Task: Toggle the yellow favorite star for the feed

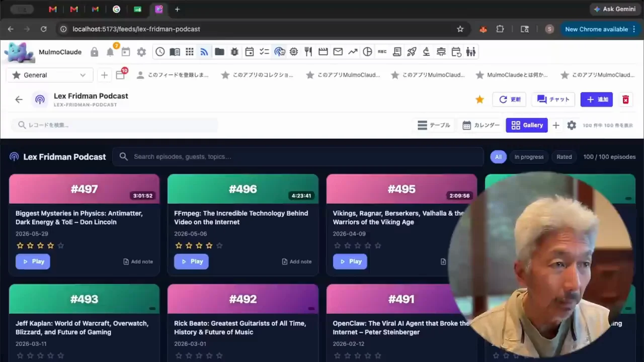Action: pos(479,100)
